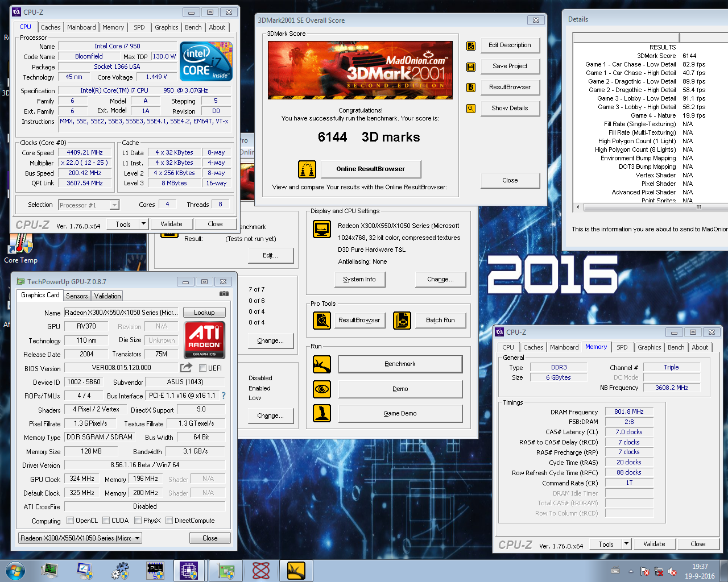Screen dimensions: 728x582
Task: Click the gears taskbar icon
Action: point(120,571)
